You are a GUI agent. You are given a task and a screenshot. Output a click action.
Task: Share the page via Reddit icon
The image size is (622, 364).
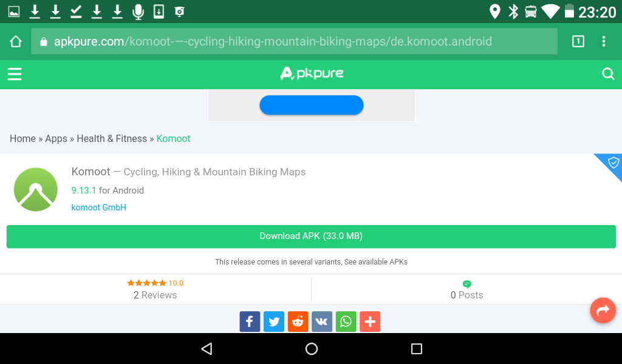298,322
